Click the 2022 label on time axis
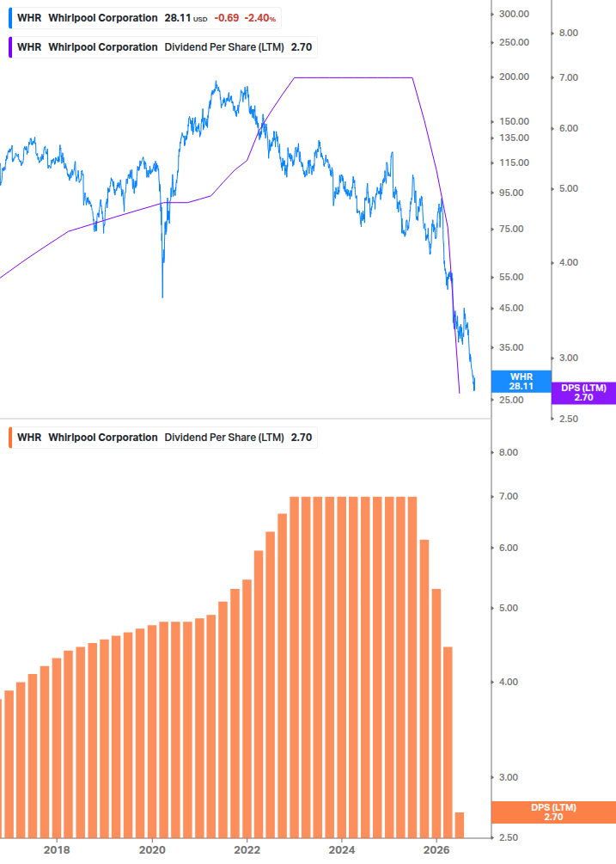 (x=247, y=850)
